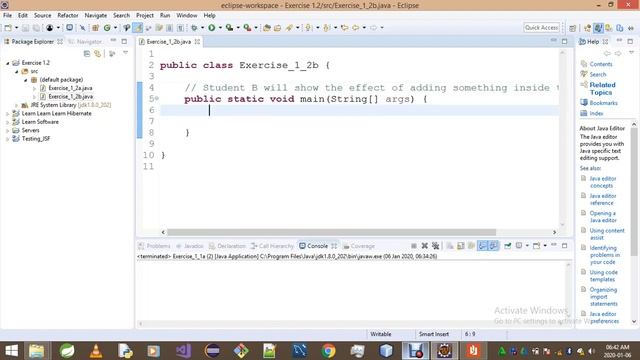The image size is (640, 360).
Task: Click the VLC icon in taskbar
Action: pyautogui.click(x=96, y=351)
